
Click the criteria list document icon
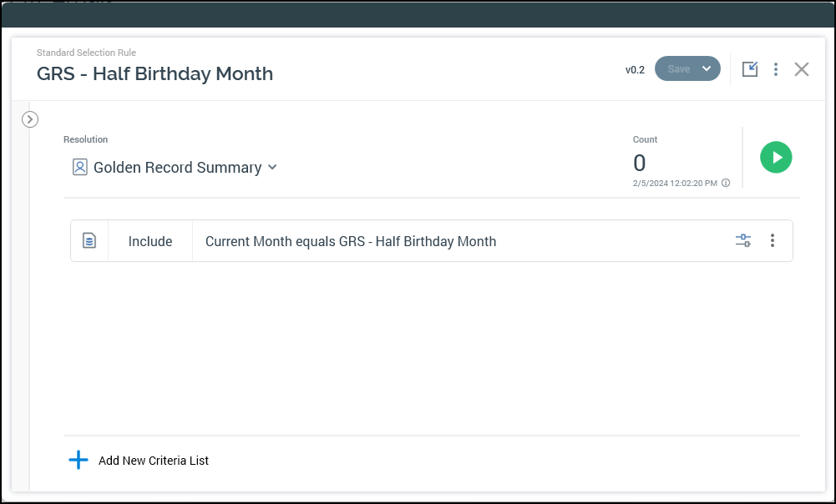89,241
